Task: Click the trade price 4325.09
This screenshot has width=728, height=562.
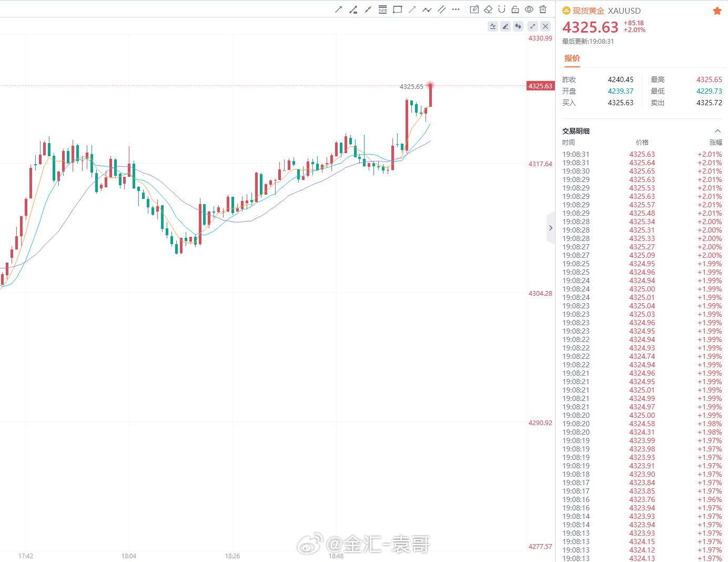Action: 642,255
